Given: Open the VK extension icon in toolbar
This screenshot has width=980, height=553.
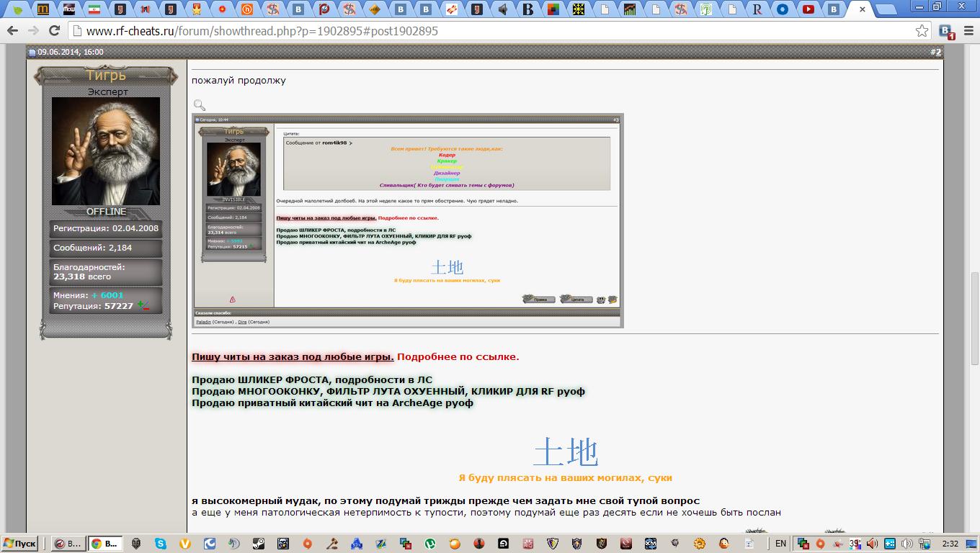Looking at the screenshot, I should 946,31.
